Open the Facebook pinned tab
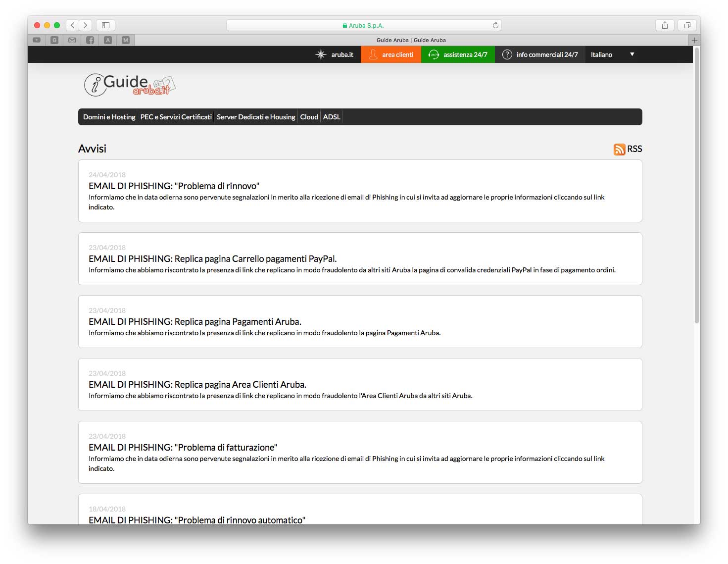The width and height of the screenshot is (728, 564). pyautogui.click(x=90, y=40)
